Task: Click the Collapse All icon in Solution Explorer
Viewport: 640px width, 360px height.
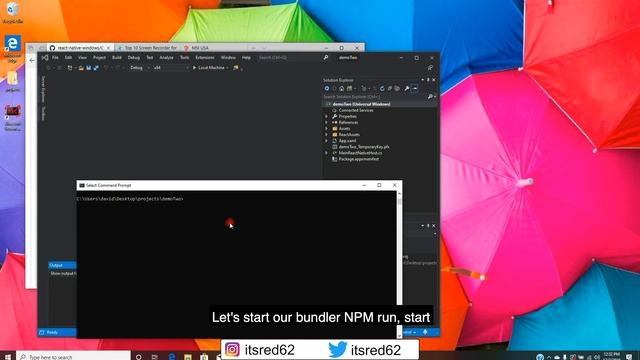Action: coord(390,88)
